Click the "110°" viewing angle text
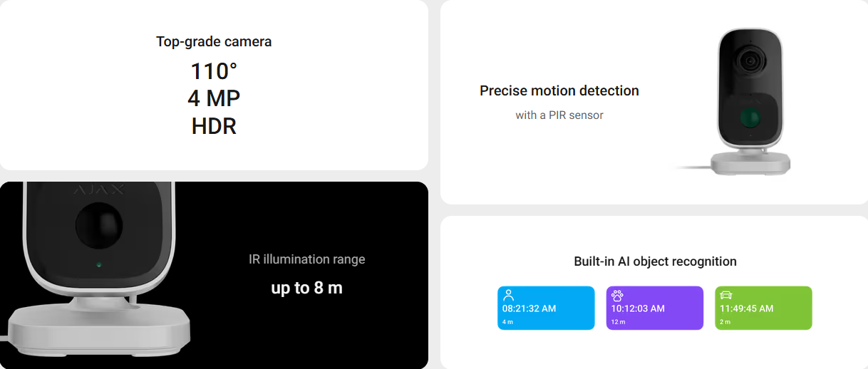 coord(214,71)
